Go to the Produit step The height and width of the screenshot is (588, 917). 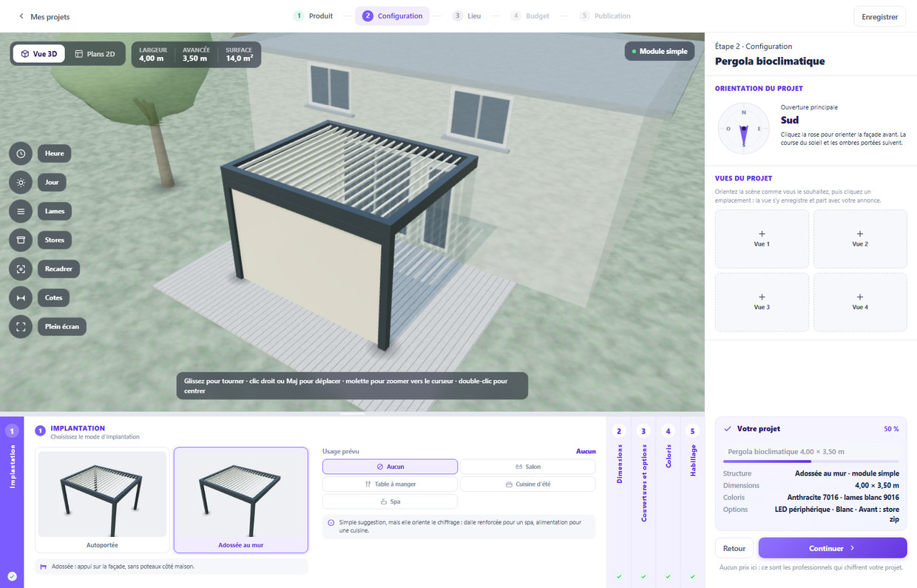point(314,16)
